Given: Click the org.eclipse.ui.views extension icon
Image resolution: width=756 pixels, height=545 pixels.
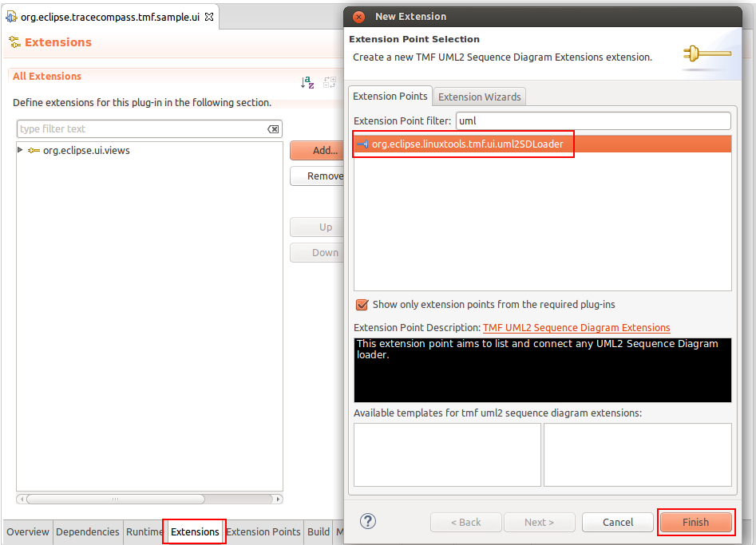Looking at the screenshot, I should coord(34,150).
